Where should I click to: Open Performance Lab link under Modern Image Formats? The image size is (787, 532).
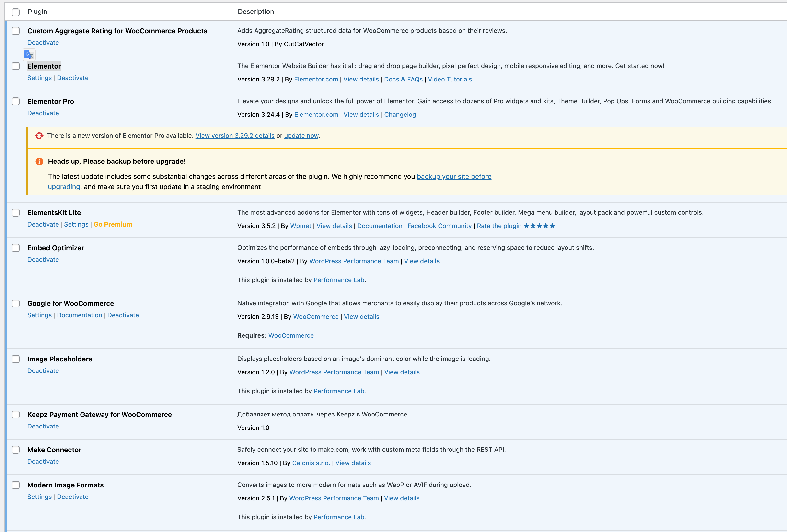click(339, 517)
